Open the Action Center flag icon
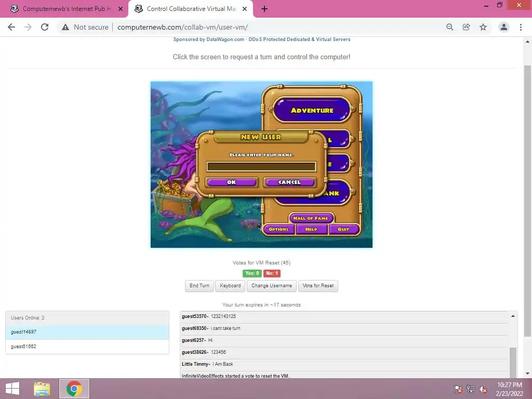 click(458, 389)
